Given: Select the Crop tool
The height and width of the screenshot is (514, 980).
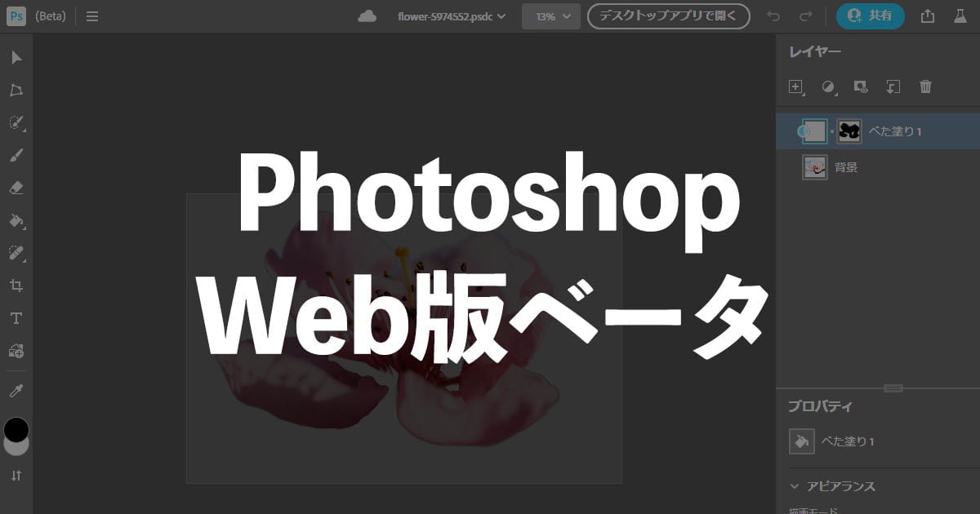Looking at the screenshot, I should tap(16, 286).
